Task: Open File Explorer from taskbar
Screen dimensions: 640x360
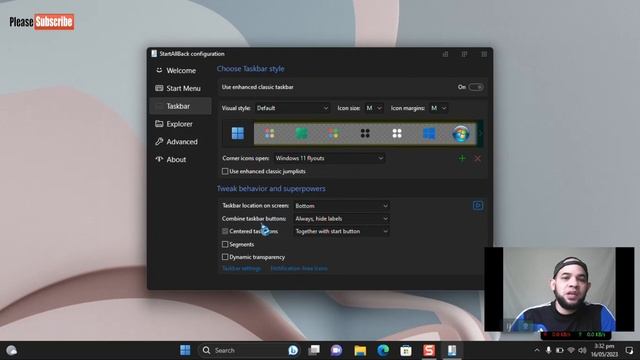Action: 360,350
